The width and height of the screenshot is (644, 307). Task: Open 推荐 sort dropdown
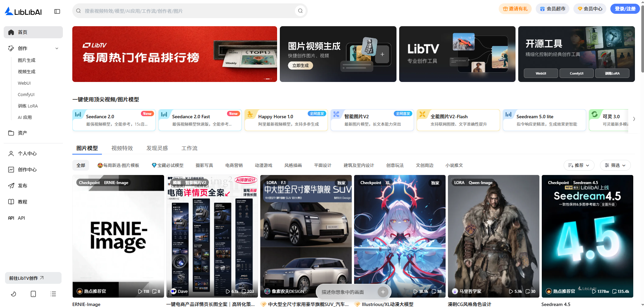pyautogui.click(x=579, y=165)
